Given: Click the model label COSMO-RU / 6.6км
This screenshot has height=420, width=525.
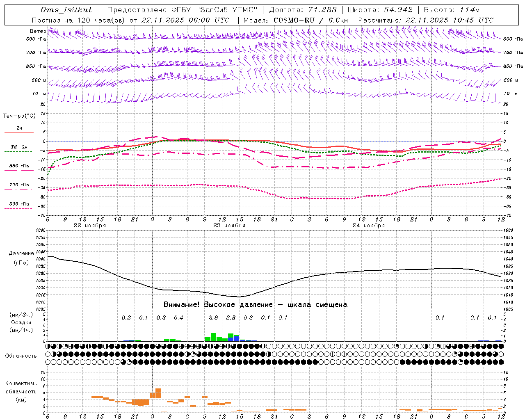Looking at the screenshot, I should tap(311, 20).
